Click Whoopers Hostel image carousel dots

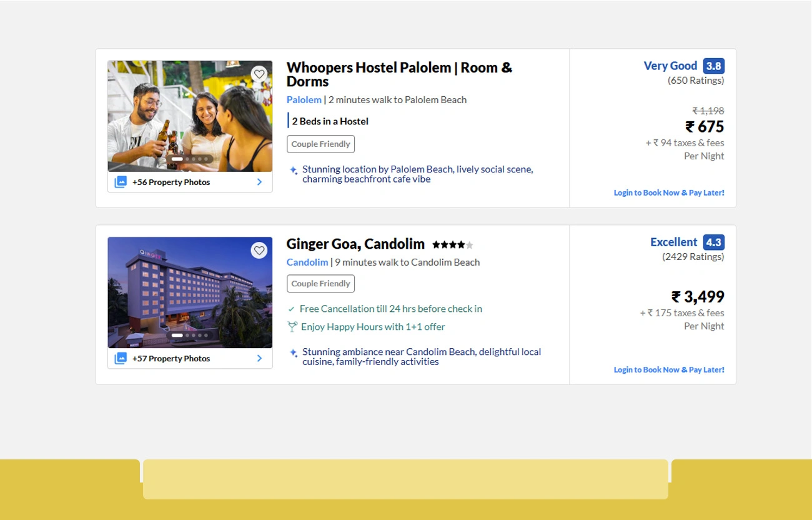tap(190, 159)
